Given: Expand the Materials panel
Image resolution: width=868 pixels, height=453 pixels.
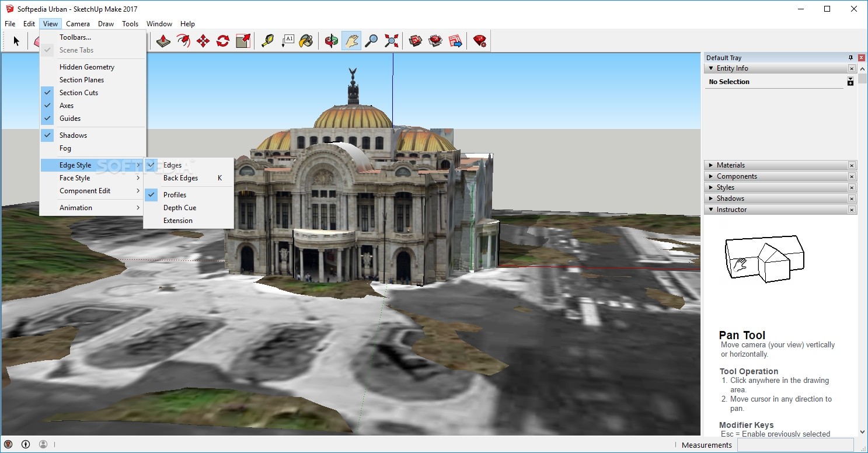Looking at the screenshot, I should click(711, 165).
